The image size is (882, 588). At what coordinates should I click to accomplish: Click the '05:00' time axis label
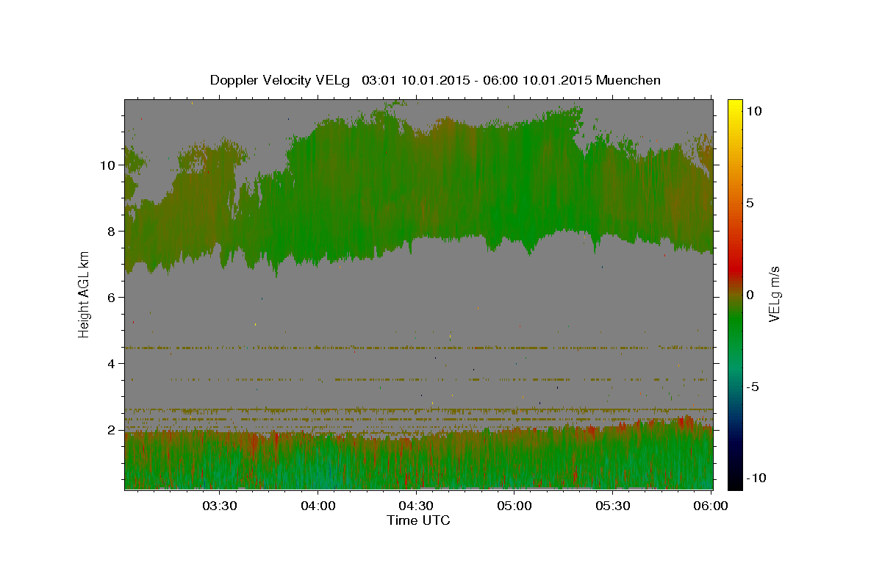coord(514,506)
